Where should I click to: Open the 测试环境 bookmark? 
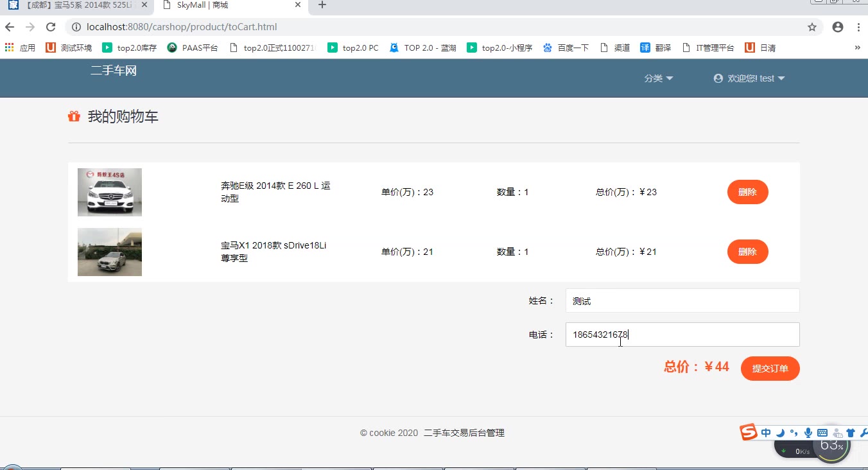(x=69, y=48)
